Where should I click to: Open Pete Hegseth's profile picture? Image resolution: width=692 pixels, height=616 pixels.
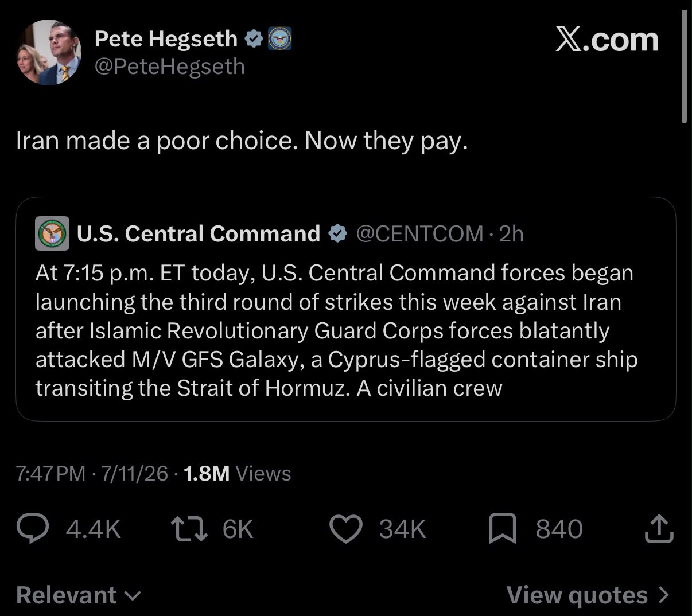(48, 52)
